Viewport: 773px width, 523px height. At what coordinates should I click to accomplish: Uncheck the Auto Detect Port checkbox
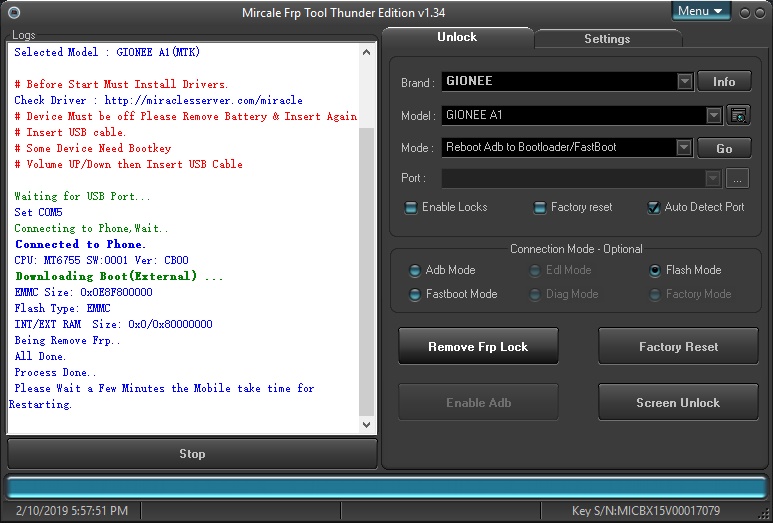pyautogui.click(x=654, y=208)
